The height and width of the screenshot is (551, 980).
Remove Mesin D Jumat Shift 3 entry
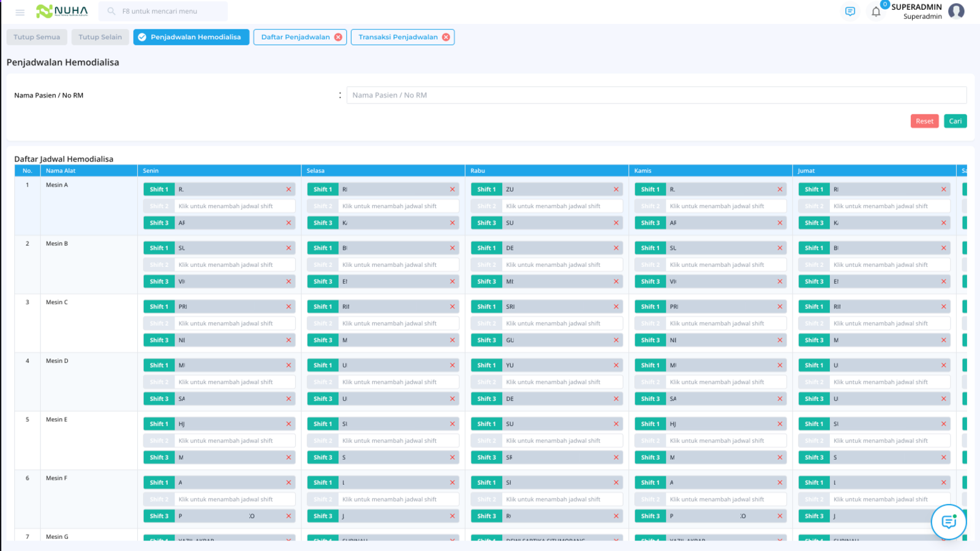944,399
